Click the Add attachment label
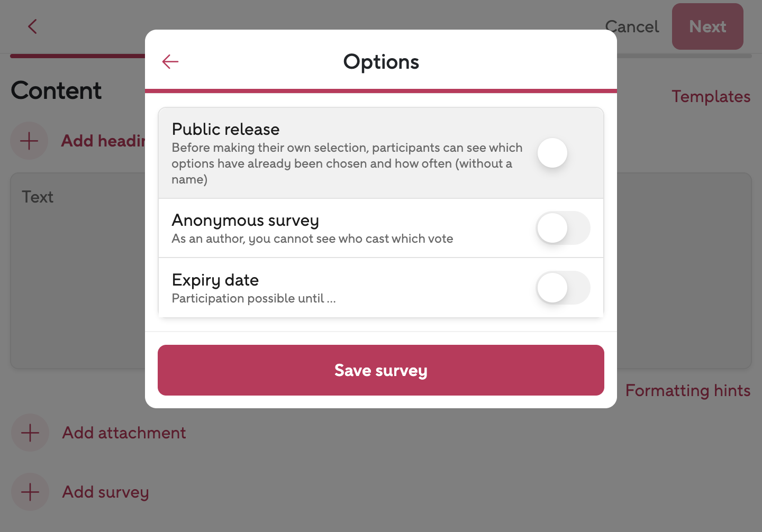This screenshot has height=532, width=762. 124,433
